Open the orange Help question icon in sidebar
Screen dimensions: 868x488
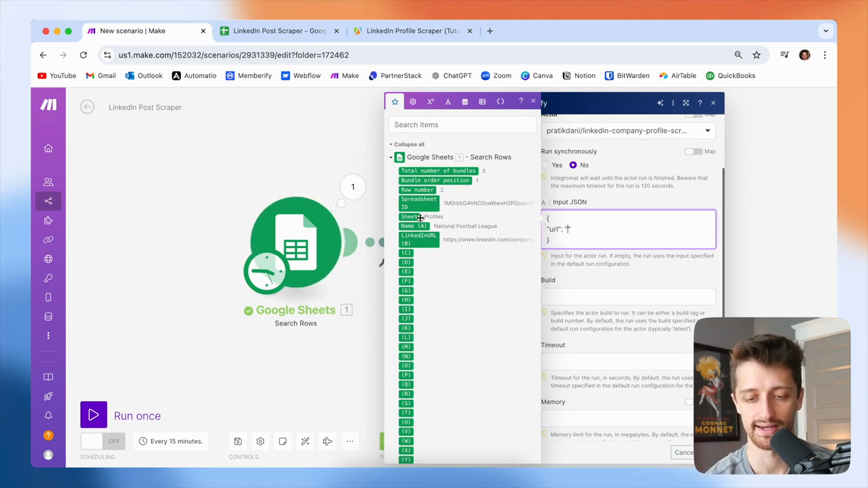48,435
